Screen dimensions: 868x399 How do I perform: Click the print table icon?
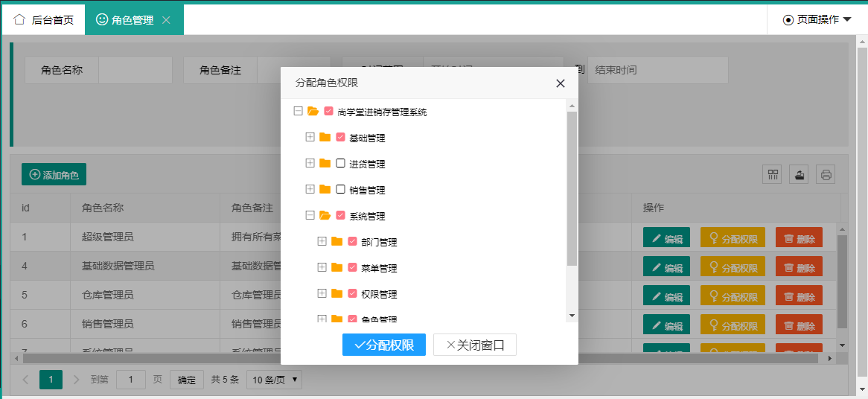826,175
